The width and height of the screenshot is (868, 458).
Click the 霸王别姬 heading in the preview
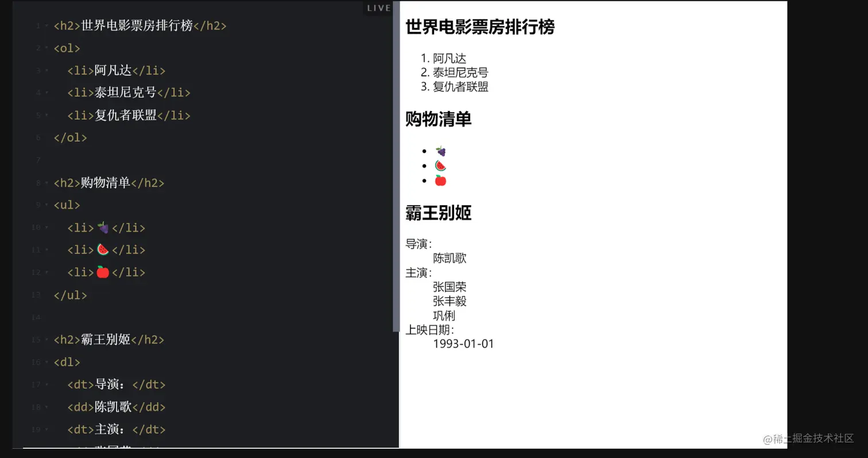(x=439, y=213)
